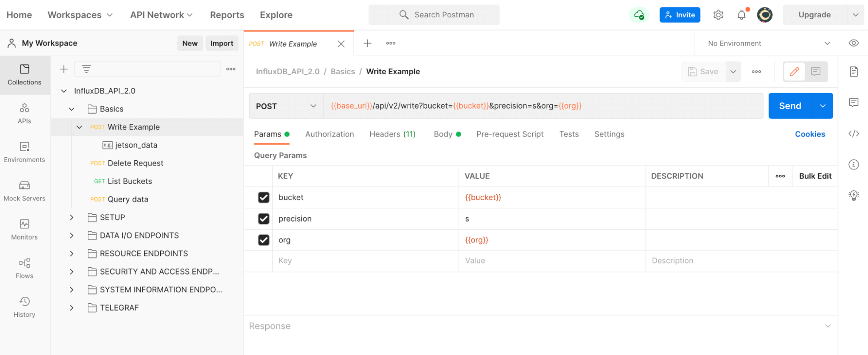
Task: Open the Upgrade dropdown arrow
Action: point(855,15)
